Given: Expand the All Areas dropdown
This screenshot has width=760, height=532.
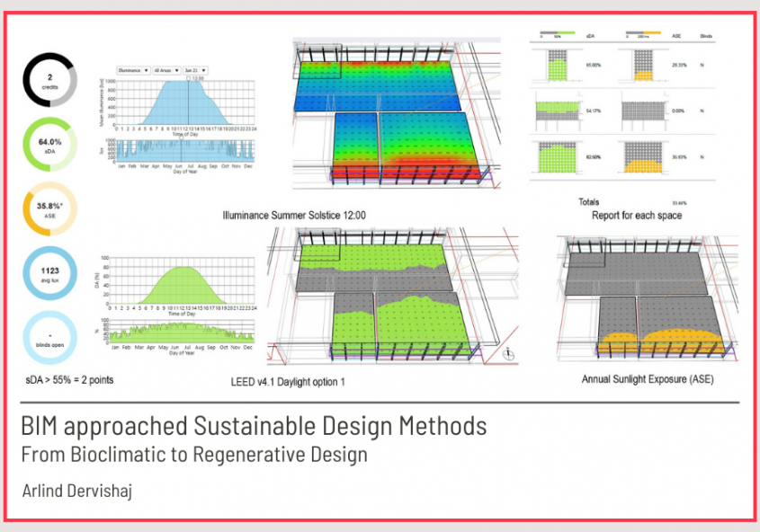Looking at the screenshot, I should (x=165, y=69).
